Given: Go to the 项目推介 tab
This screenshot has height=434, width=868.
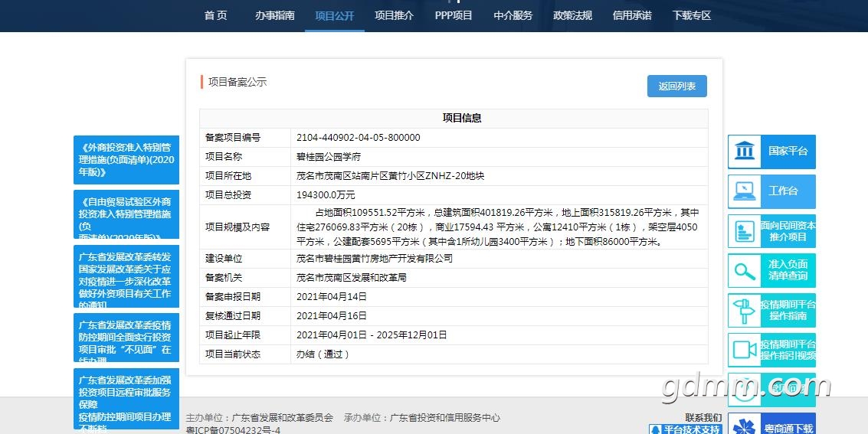Looking at the screenshot, I should click(394, 15).
